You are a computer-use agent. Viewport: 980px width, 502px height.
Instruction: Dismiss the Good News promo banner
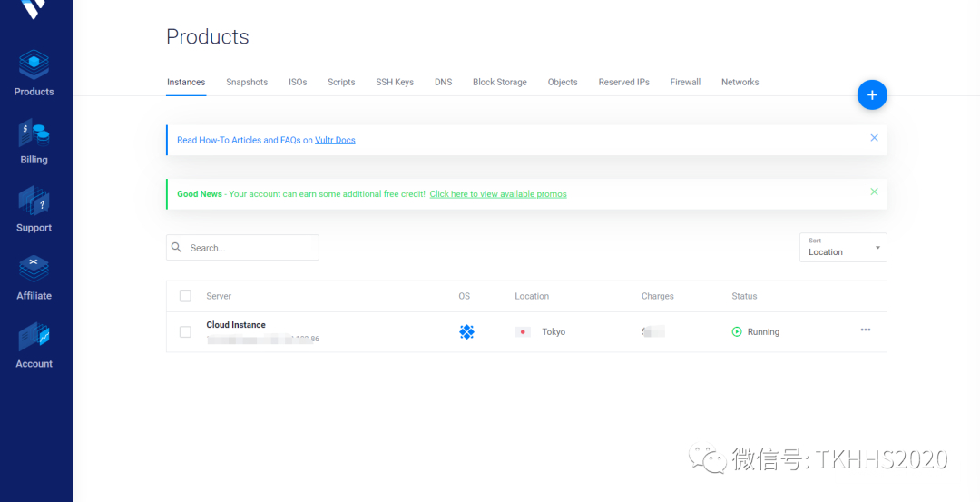tap(874, 192)
